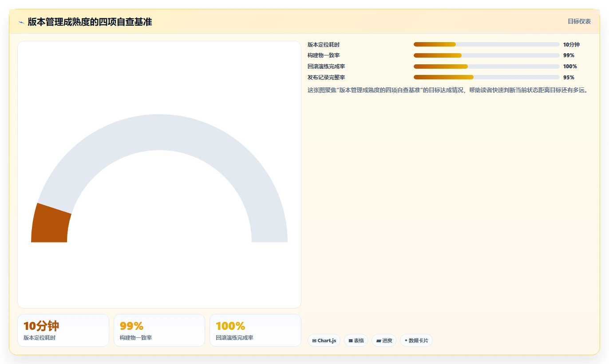Screen dimensions: 609x364
Task: Click the 目标仪表 label in header
Action: coord(579,21)
